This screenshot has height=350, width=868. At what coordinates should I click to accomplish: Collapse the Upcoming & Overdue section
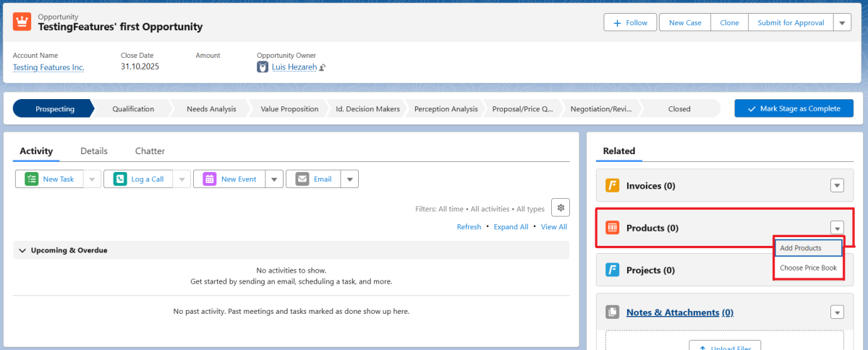(21, 250)
